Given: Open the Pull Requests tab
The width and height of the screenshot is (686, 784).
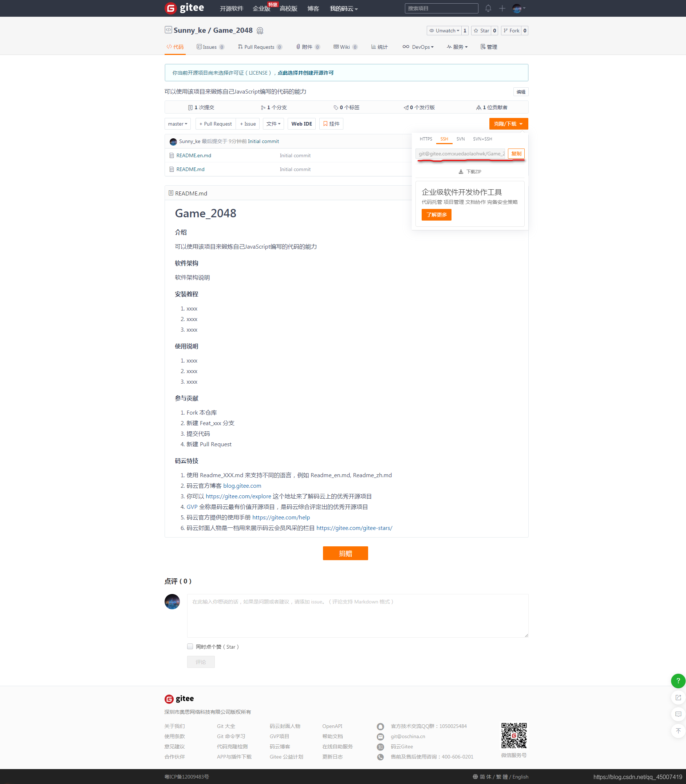Looking at the screenshot, I should (x=260, y=47).
